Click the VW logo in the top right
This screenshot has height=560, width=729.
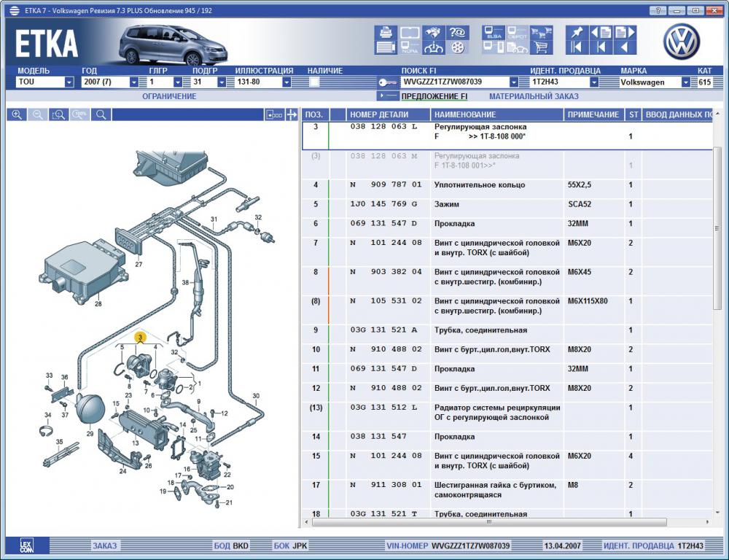(x=681, y=42)
